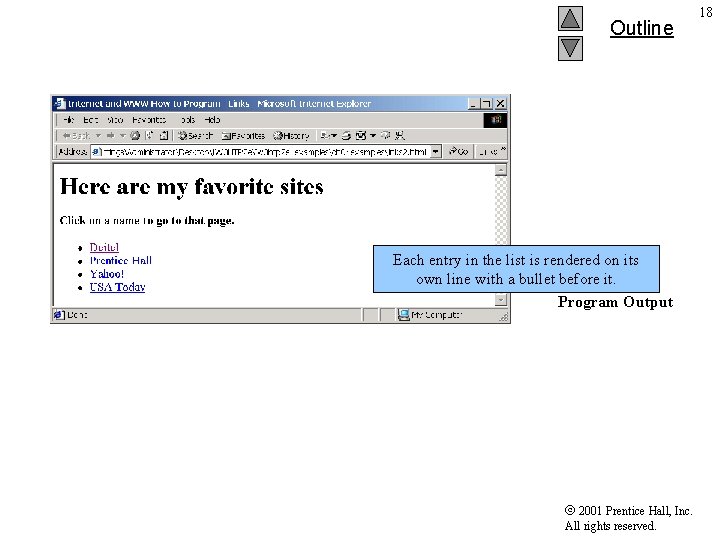This screenshot has width=720, height=540.
Task: Open the Edit menu
Action: click(x=90, y=120)
